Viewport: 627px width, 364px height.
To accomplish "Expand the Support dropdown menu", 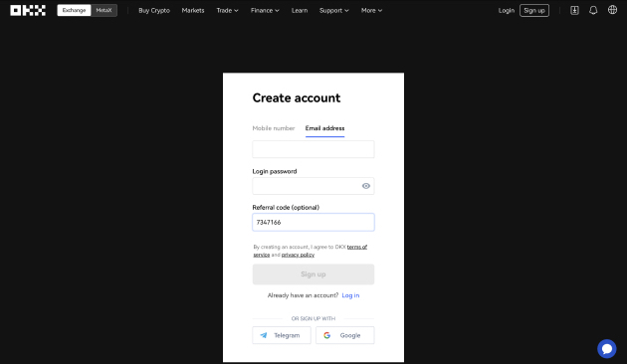I will tap(333, 10).
